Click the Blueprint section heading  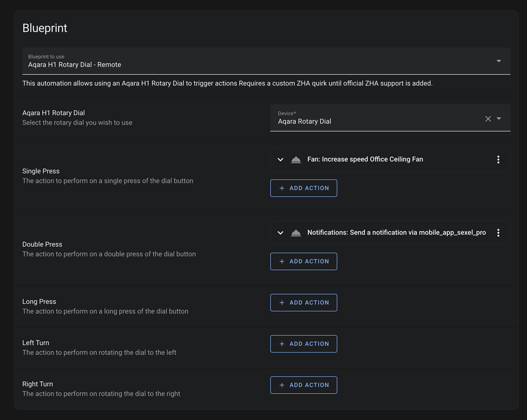(x=45, y=28)
